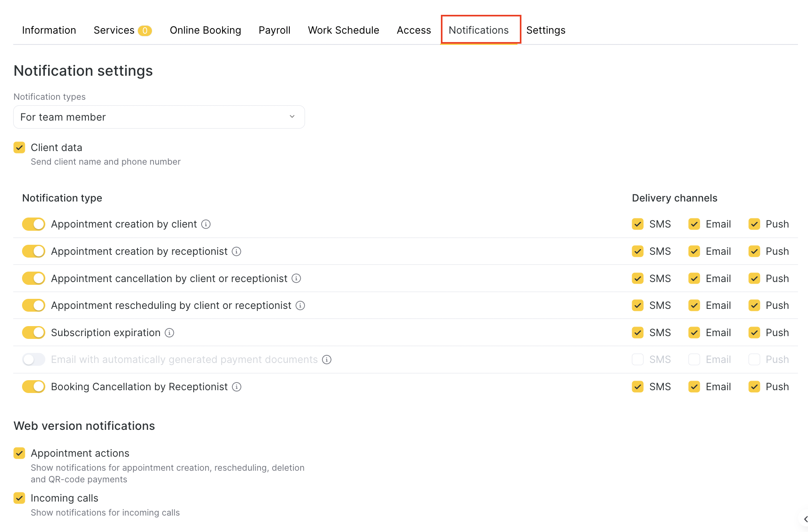Uncheck Incoming calls web notification

[x=19, y=498]
